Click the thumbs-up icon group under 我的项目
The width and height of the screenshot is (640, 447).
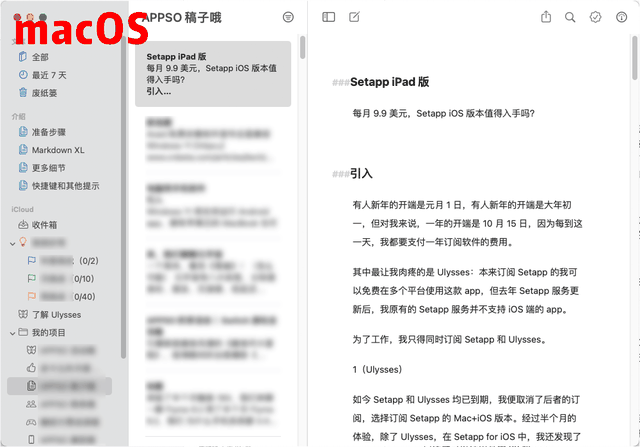(x=31, y=368)
